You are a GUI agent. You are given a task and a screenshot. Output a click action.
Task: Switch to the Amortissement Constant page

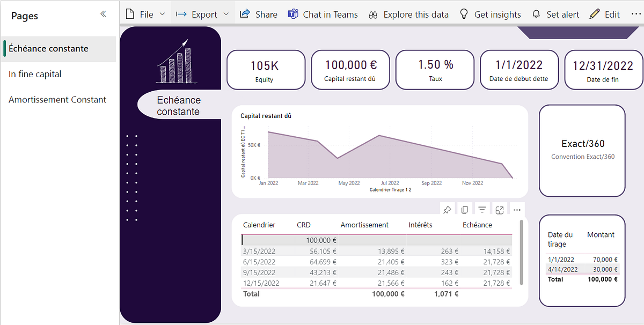[x=56, y=99]
